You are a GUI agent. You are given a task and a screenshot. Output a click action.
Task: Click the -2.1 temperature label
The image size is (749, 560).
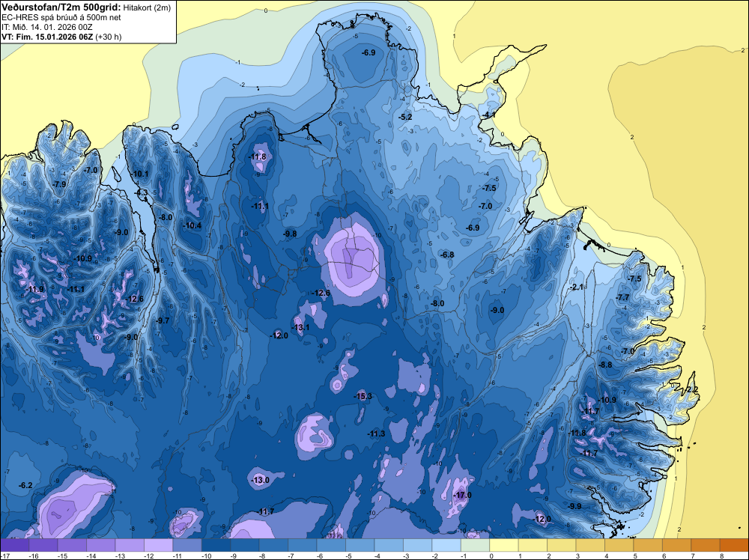coord(577,287)
